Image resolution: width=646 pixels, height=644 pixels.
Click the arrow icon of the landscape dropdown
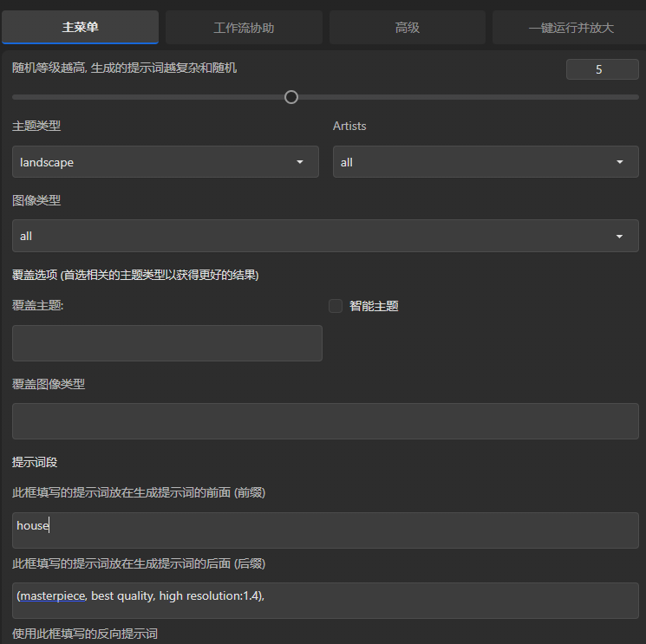point(300,162)
